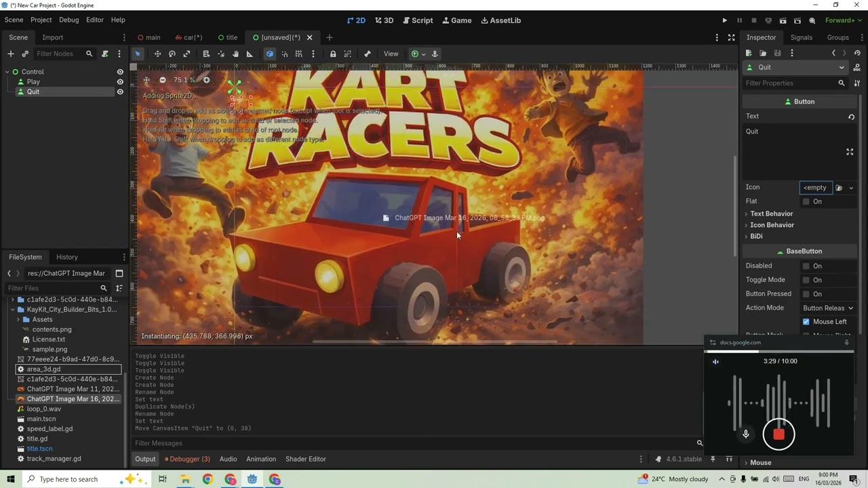Open the Icon property dropdown arrow

(851, 188)
